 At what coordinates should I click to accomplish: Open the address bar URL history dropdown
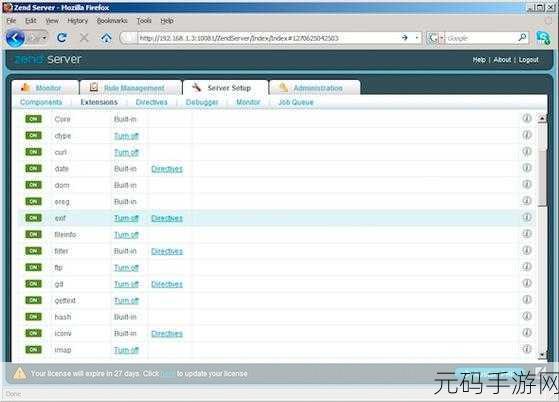point(416,37)
